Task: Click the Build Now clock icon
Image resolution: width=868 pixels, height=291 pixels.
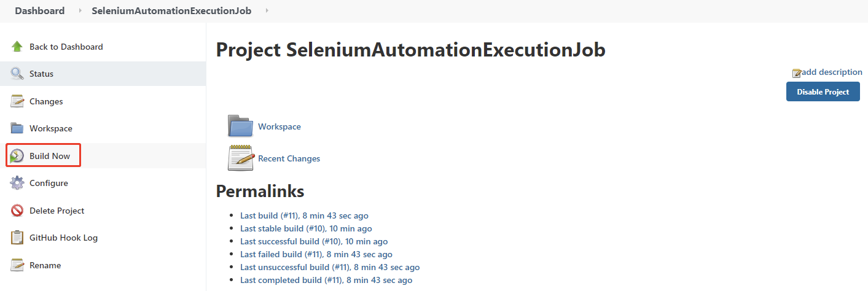Action: pyautogui.click(x=17, y=156)
